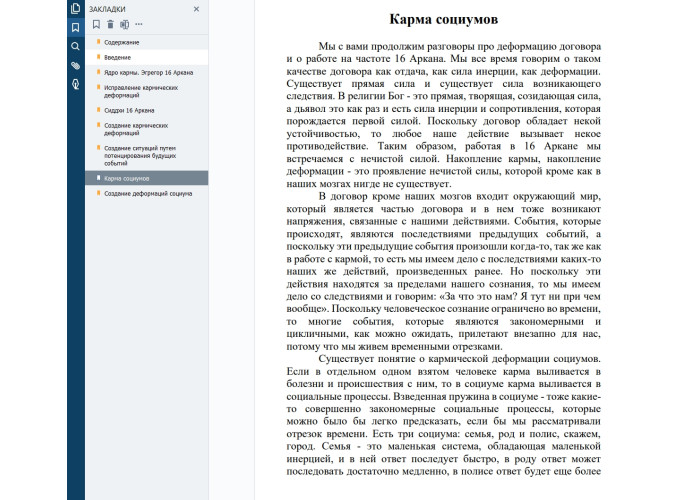This screenshot has width=700, height=500.
Task: Open the Attachments paperclip panel
Action: pyautogui.click(x=75, y=65)
